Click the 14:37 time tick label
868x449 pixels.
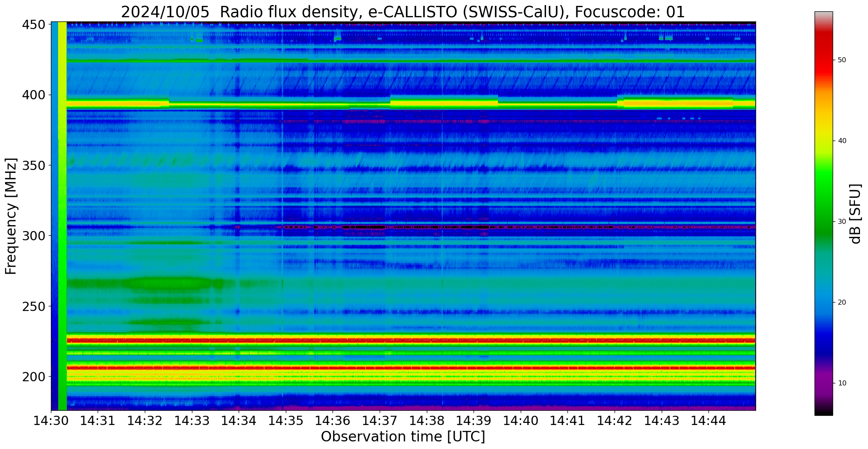[x=380, y=420]
